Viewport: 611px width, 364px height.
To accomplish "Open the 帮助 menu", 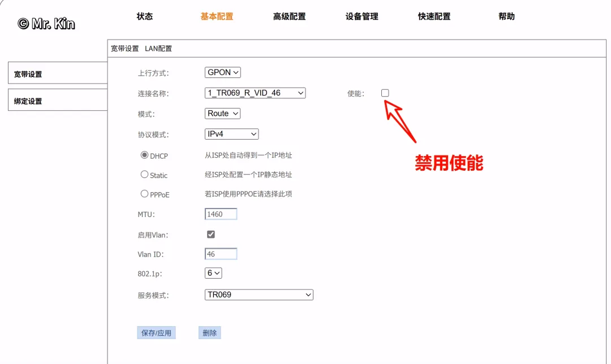I will [x=506, y=16].
